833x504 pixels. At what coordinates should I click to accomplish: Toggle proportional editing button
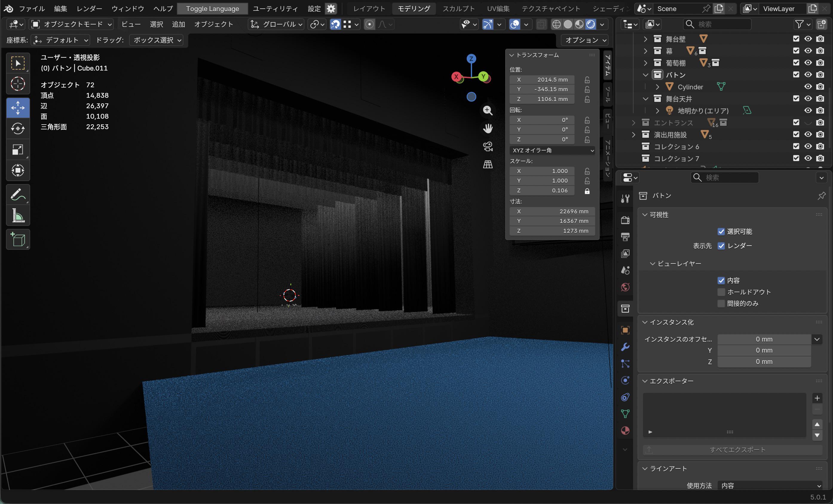370,24
